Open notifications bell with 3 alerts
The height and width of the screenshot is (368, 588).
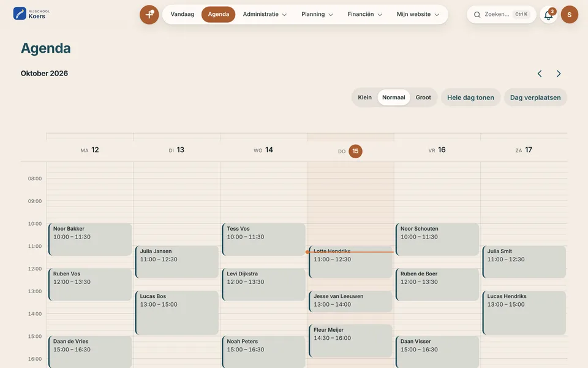pos(548,15)
